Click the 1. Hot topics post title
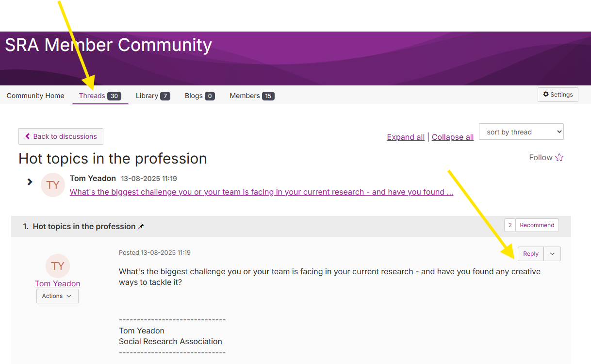 point(80,227)
